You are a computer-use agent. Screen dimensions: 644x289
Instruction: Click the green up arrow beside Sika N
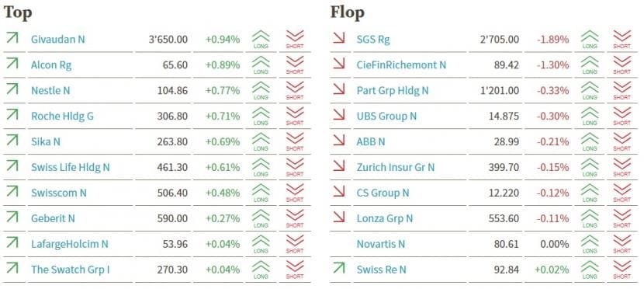coord(12,140)
